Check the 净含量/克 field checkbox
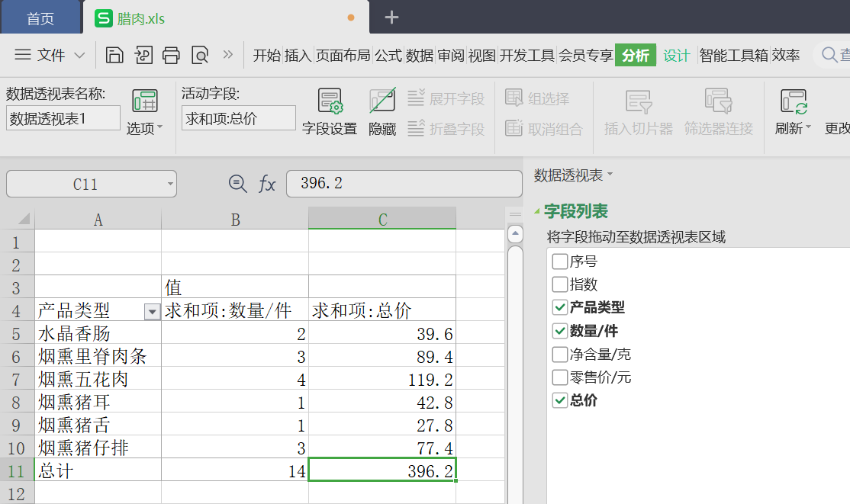This screenshot has width=850, height=504. click(560, 355)
